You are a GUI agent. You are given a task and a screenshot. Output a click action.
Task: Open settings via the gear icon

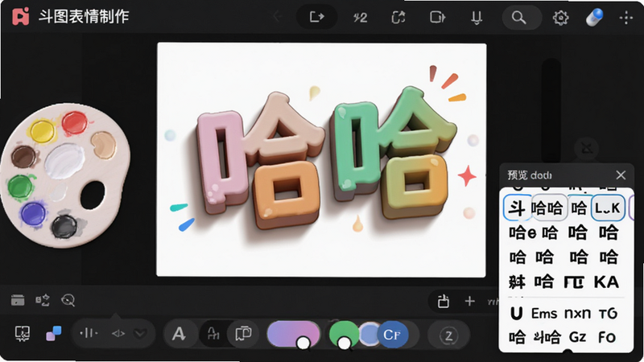pyautogui.click(x=560, y=18)
